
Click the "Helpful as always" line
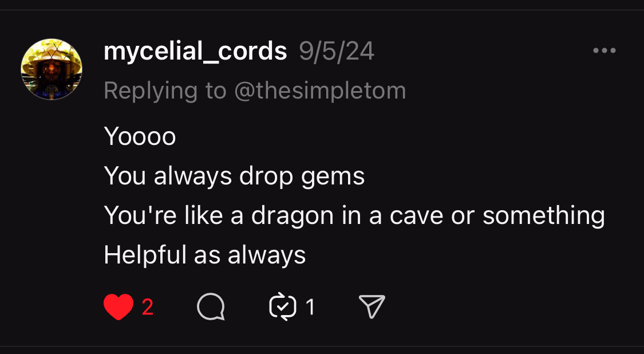click(205, 255)
